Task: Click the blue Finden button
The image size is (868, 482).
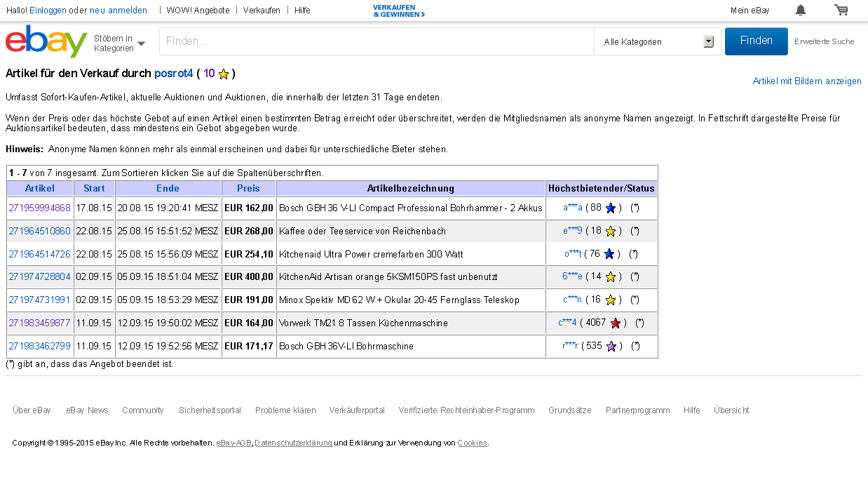Action: tap(757, 41)
